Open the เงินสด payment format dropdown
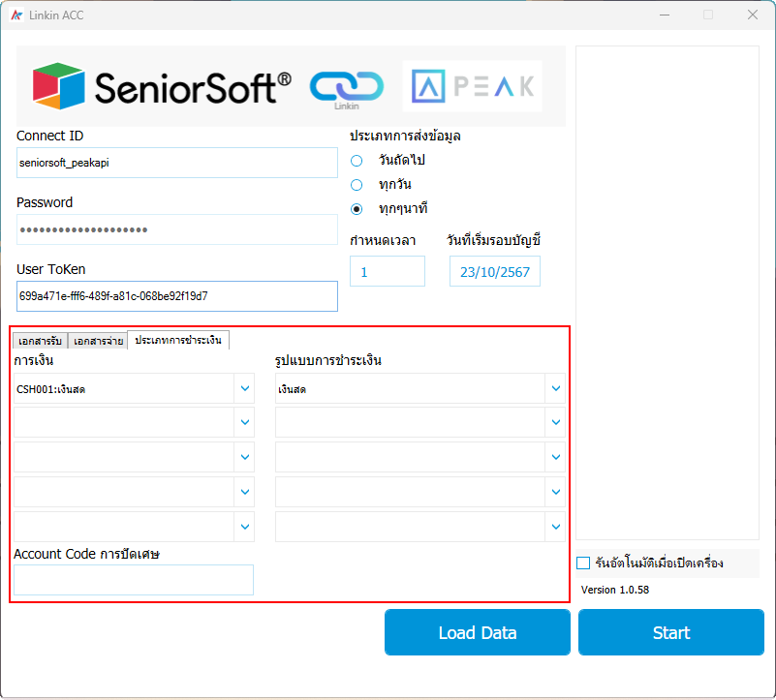The width and height of the screenshot is (776, 700). click(556, 388)
